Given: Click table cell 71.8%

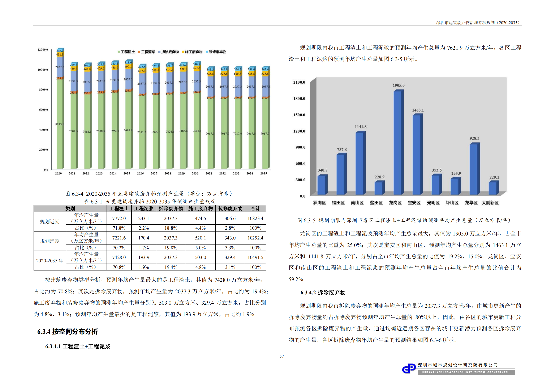Looking at the screenshot, I should [119, 228].
